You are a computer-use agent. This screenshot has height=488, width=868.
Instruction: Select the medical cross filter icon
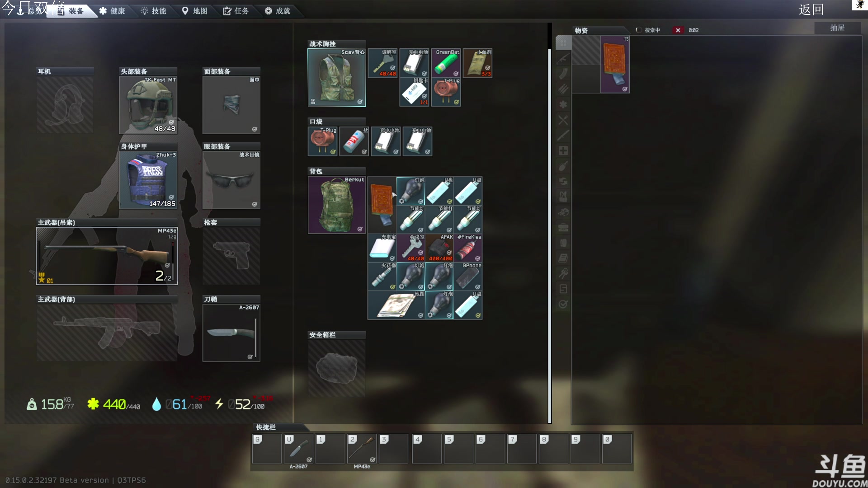click(x=563, y=150)
